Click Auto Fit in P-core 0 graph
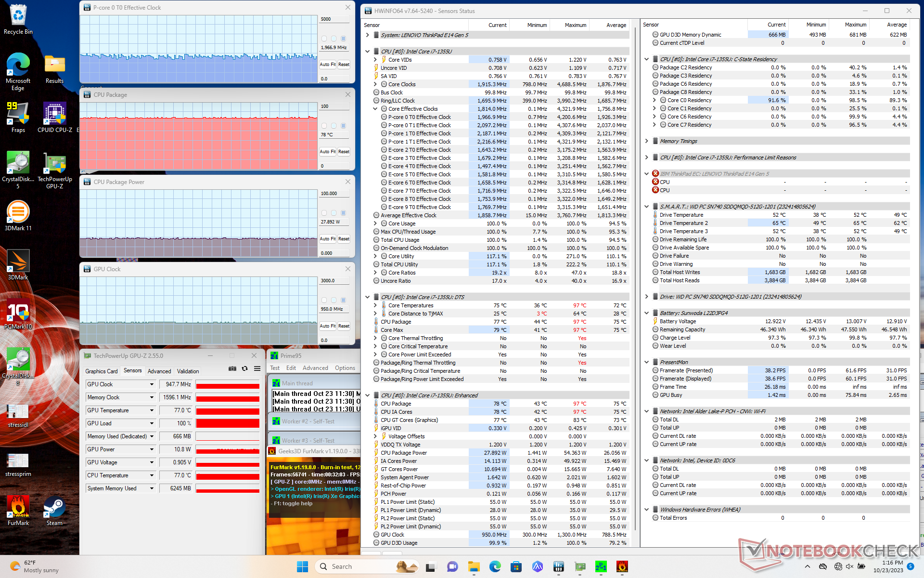 tap(327, 65)
